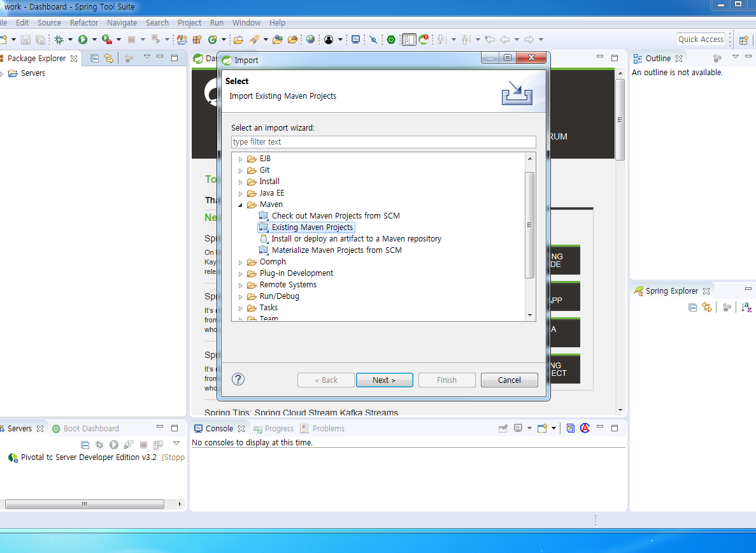Open the Window menu

246,23
